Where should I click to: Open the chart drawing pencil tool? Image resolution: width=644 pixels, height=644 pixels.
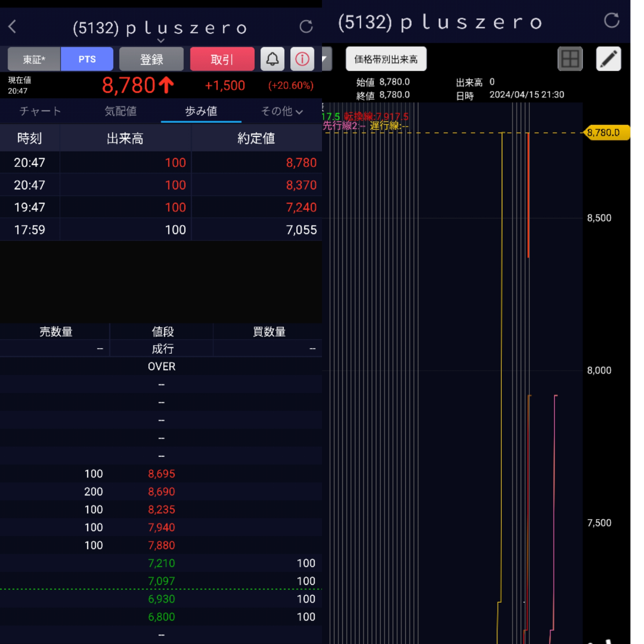(x=609, y=58)
